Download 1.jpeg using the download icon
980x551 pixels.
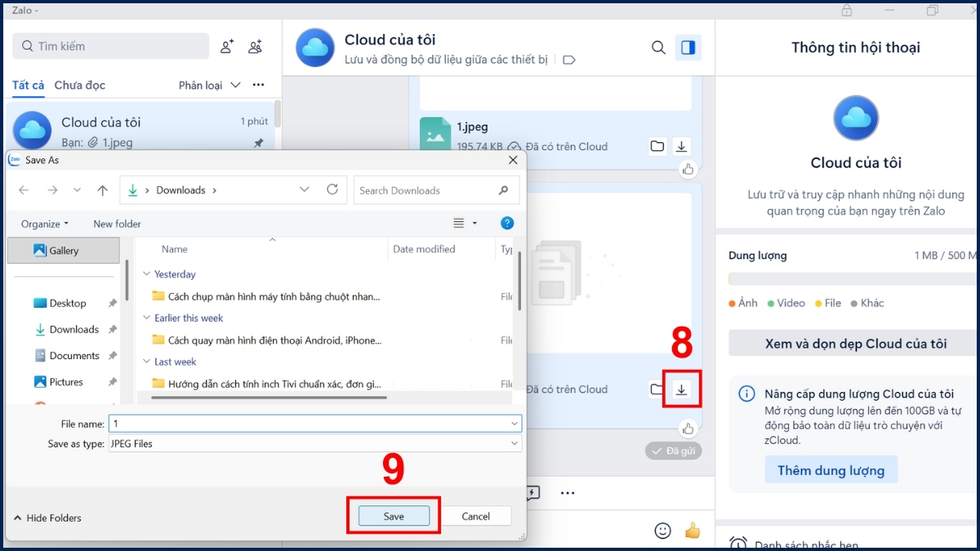click(x=682, y=146)
